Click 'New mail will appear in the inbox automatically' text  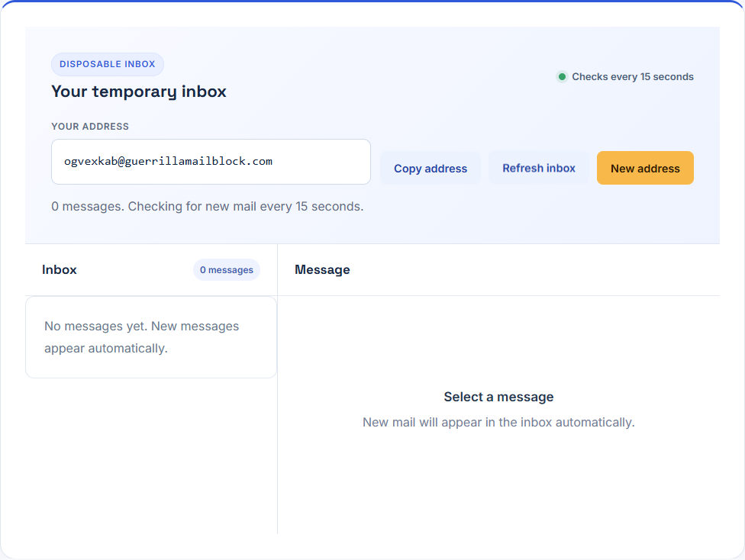498,422
